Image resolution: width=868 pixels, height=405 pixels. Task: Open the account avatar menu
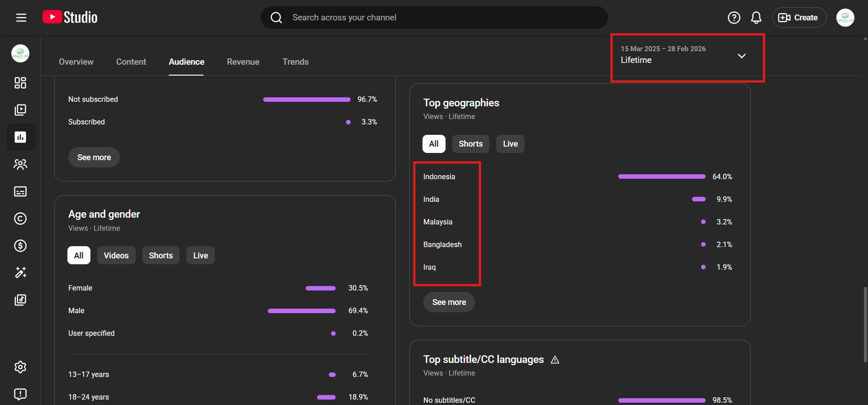coord(845,18)
